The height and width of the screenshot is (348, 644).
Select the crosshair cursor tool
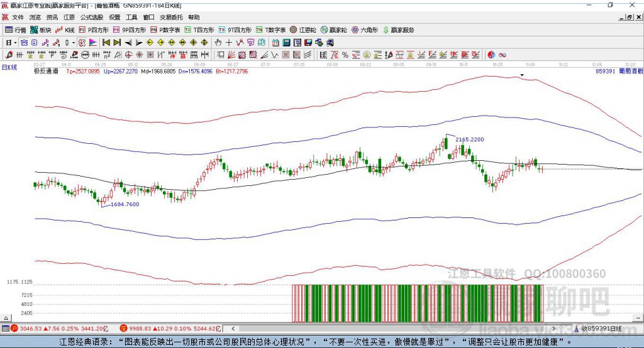pyautogui.click(x=229, y=43)
